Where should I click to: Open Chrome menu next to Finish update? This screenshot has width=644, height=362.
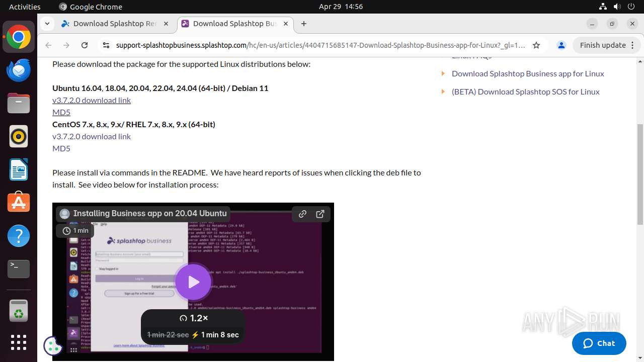coord(633,45)
